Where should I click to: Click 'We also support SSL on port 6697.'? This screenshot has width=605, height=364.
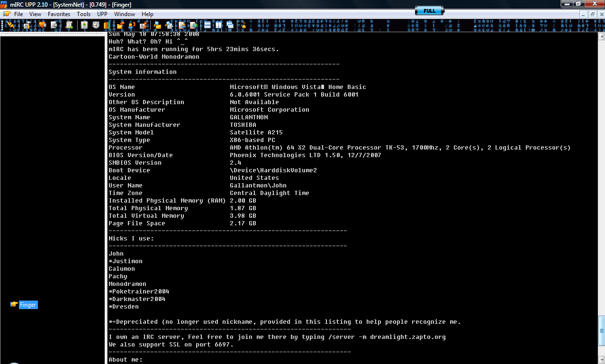pos(171,345)
